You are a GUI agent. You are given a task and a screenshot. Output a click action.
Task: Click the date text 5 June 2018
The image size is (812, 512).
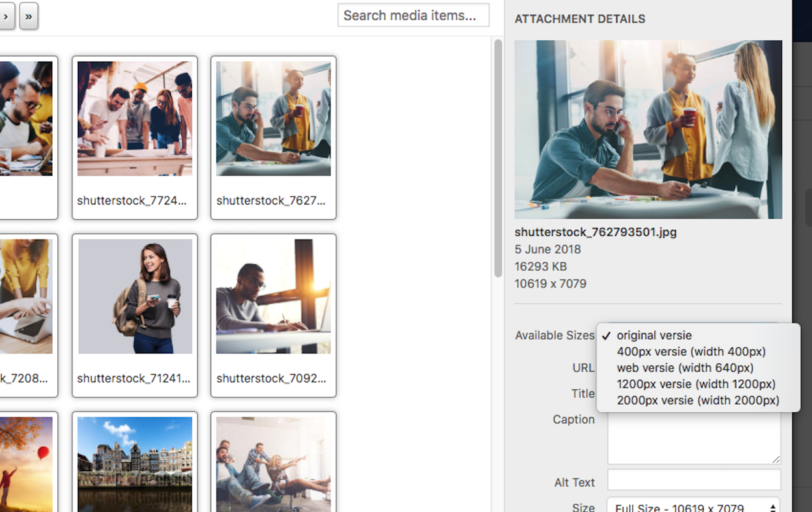click(x=547, y=249)
